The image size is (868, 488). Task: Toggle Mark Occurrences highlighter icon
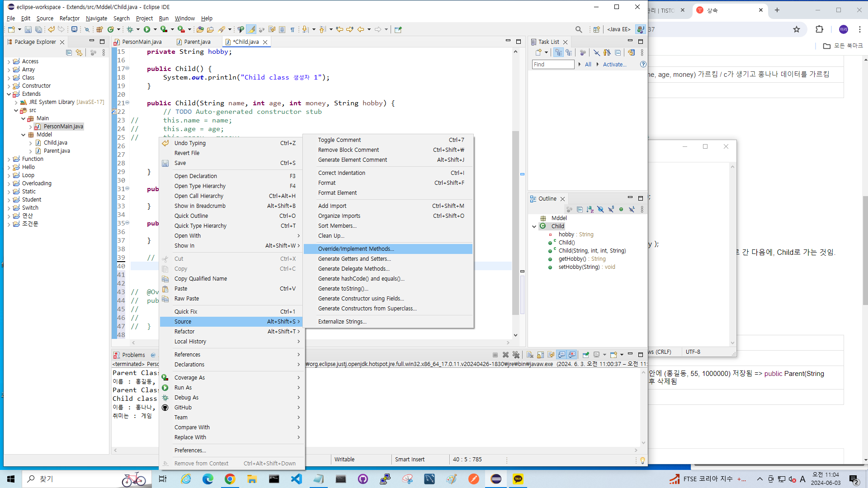click(251, 29)
